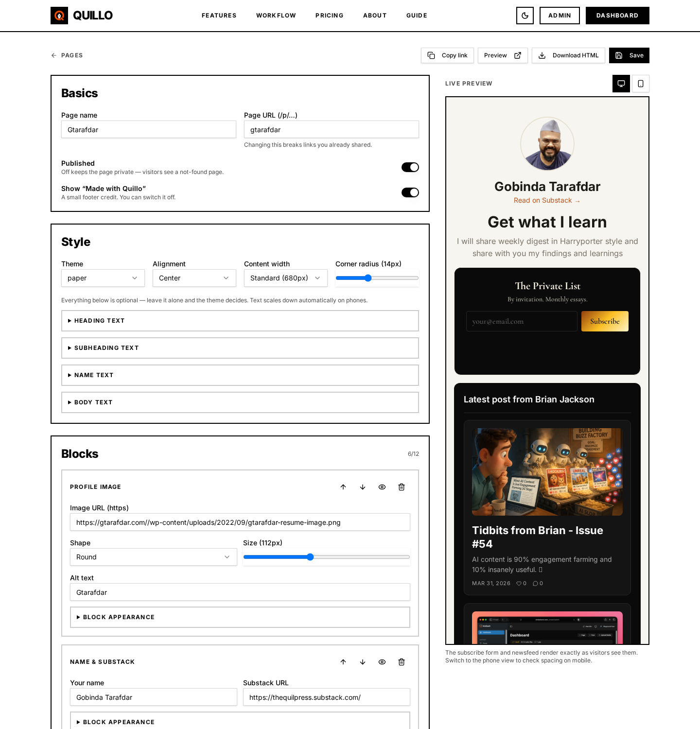Open the Shape dropdown set to Round
700x729 pixels.
coord(154,557)
